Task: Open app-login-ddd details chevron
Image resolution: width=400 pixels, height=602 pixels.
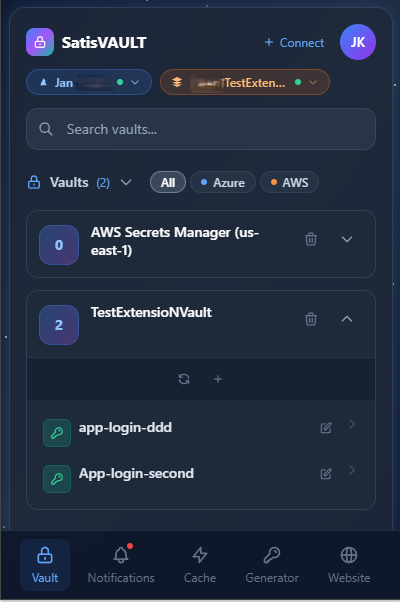Action: (352, 424)
